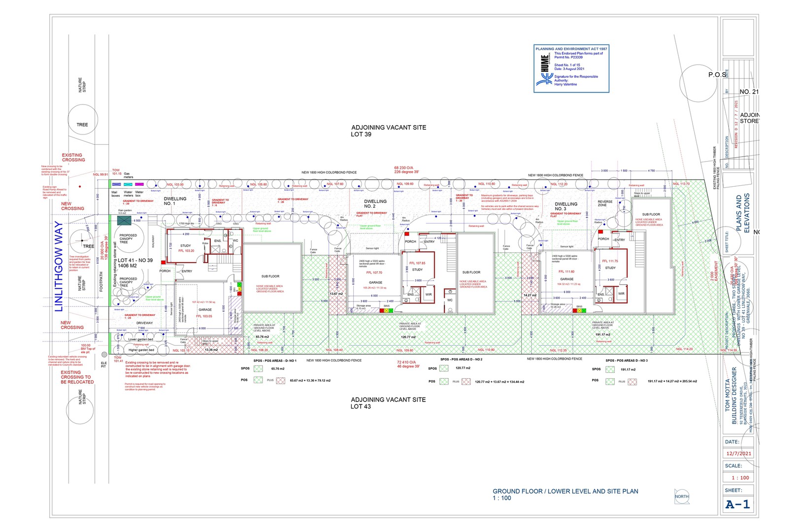The image size is (798, 532).
Task: Click the green SPOS swatch for Dwelling No 1
Action: click(258, 368)
